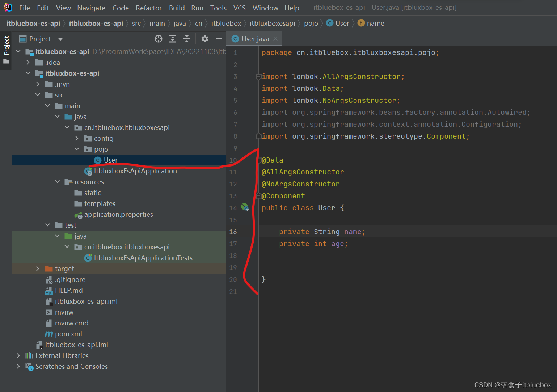Open the File menu
Screen dimensions: 557x392
point(24,8)
